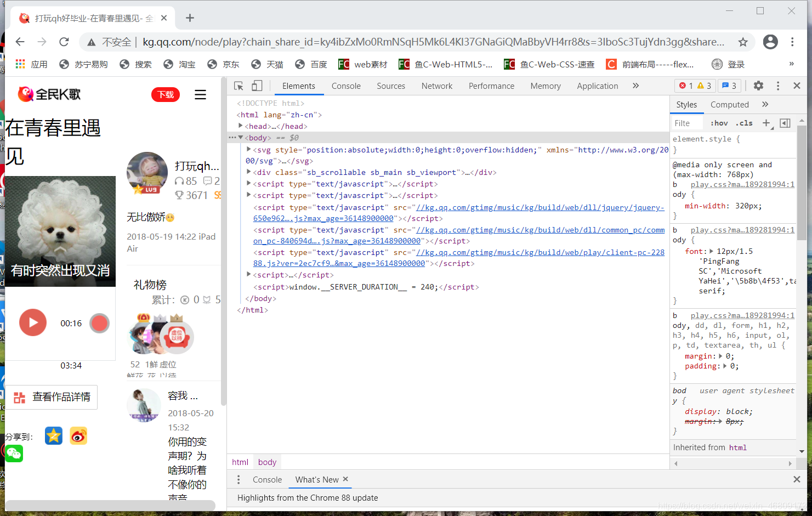Switch to the Computed styles tab
The width and height of the screenshot is (812, 516).
pos(729,104)
